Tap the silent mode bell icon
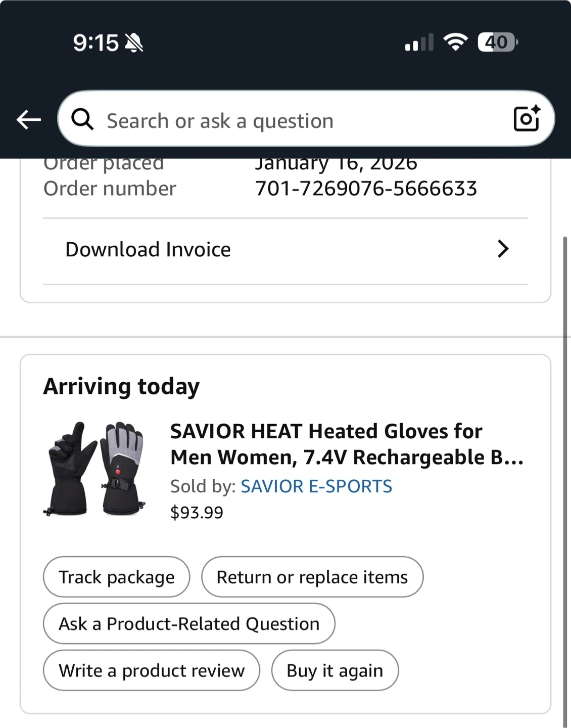The height and width of the screenshot is (728, 571). click(134, 43)
